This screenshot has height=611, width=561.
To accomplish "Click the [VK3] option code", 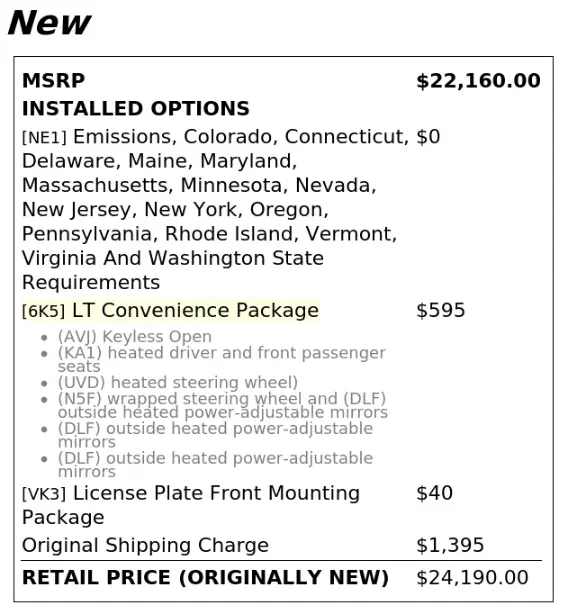I will (x=44, y=494).
